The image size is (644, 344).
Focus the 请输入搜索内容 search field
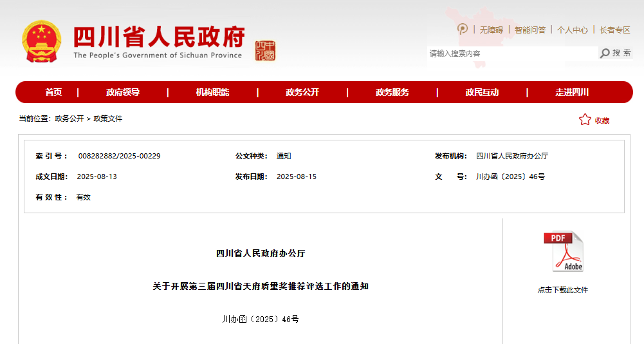[512, 53]
